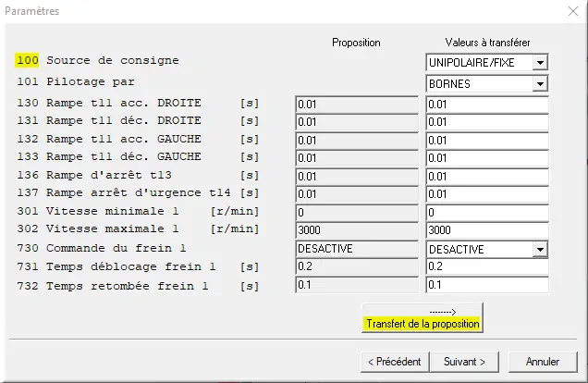Edit transfer value for 137 arrêt d'urgence t14

point(487,194)
